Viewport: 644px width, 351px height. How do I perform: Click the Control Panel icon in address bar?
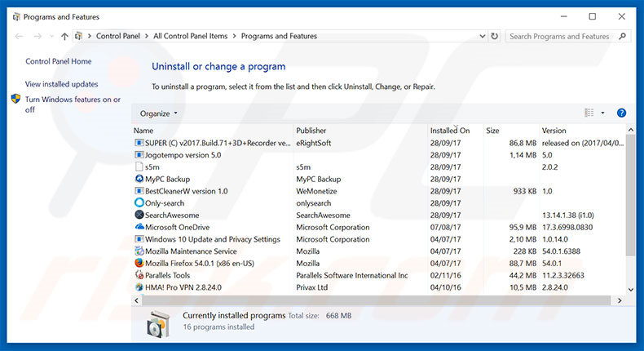[x=78, y=36]
